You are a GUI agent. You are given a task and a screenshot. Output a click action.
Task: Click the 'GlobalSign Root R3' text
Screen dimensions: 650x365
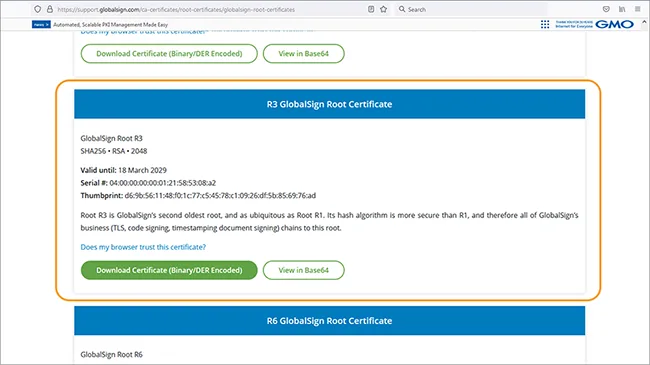[x=112, y=138]
